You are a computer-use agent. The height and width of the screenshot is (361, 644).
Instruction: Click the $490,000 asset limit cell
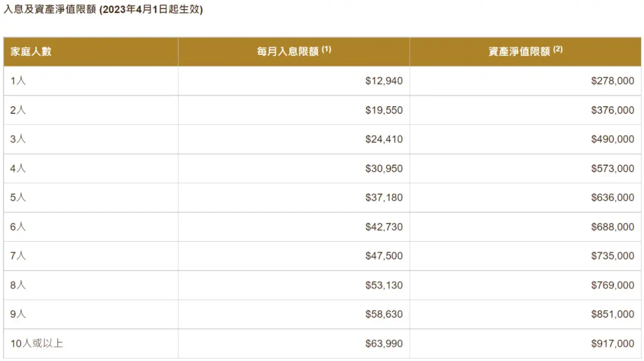612,140
